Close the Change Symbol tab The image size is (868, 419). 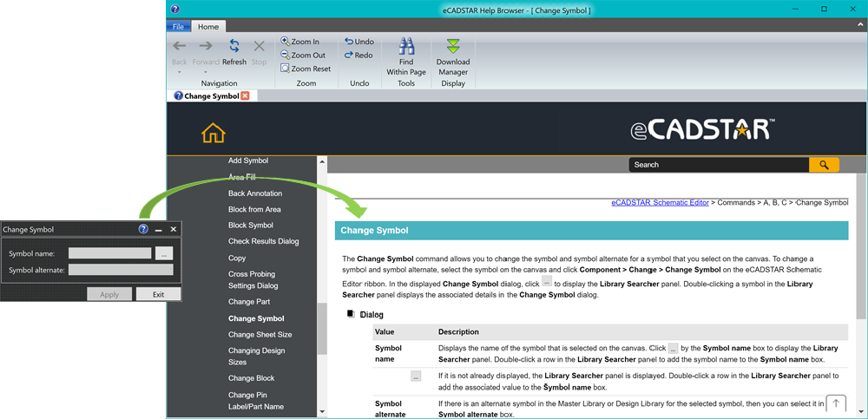pos(246,95)
